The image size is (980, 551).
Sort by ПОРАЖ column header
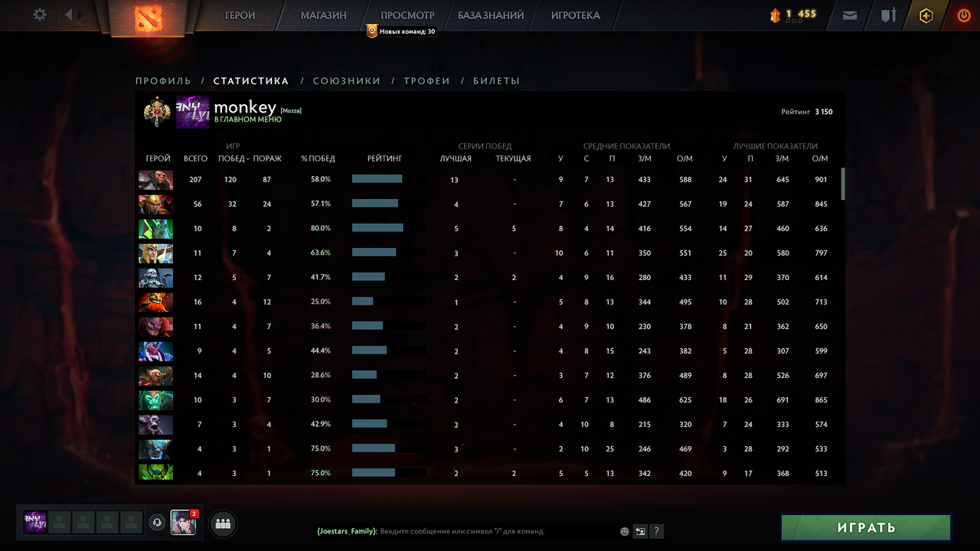(x=267, y=158)
